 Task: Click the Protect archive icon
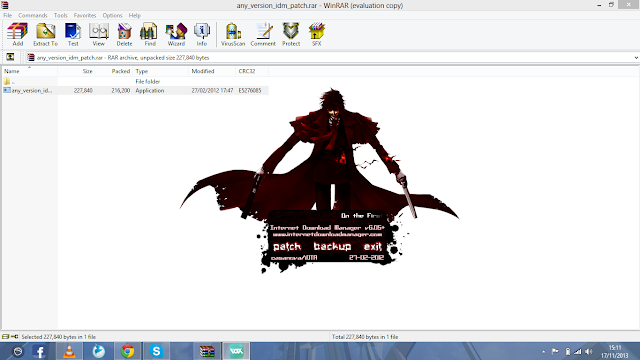click(x=291, y=35)
